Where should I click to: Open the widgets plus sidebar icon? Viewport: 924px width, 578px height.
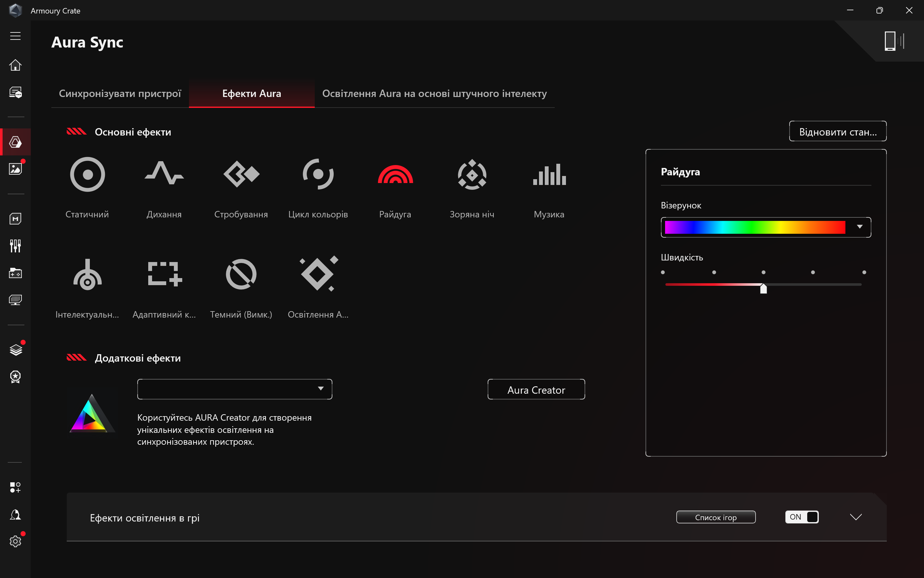coord(15,487)
